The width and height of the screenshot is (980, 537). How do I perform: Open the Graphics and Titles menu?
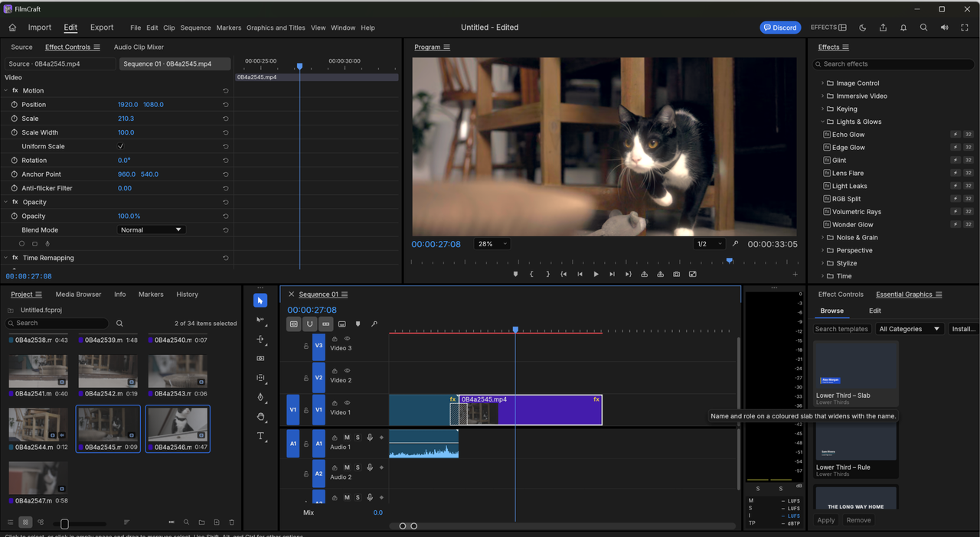tap(276, 28)
